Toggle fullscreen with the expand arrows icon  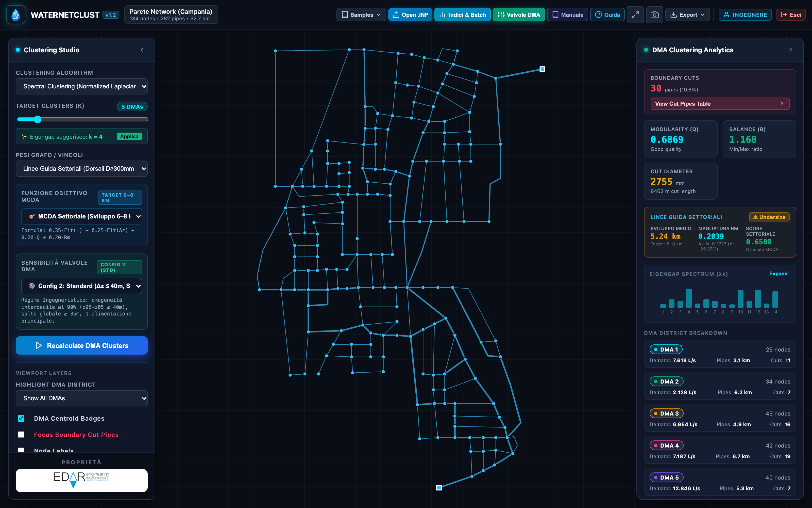pyautogui.click(x=635, y=15)
